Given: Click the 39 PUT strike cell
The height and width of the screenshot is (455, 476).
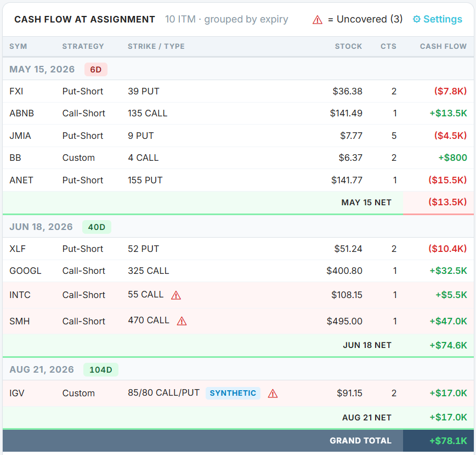Looking at the screenshot, I should pyautogui.click(x=143, y=91).
